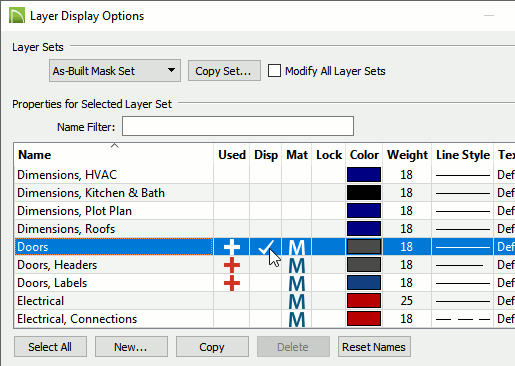Viewport: 515px width, 366px height.
Task: Open red color swatch for Electrical row
Action: 364,301
